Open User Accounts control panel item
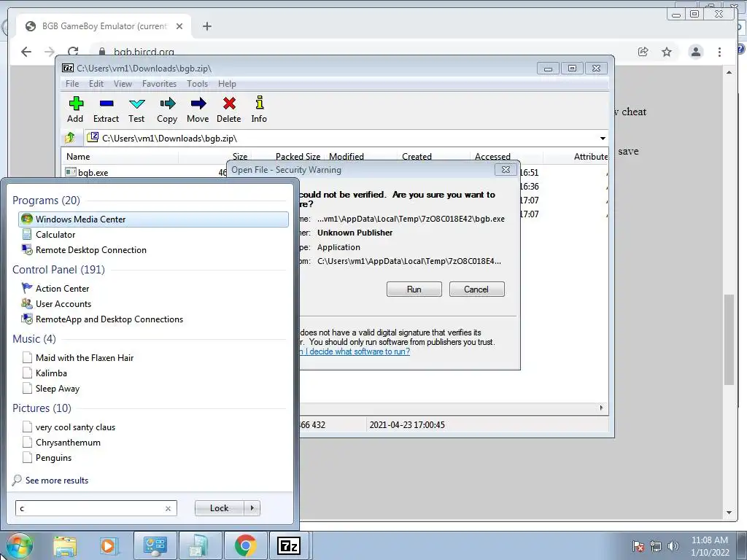This screenshot has height=560, width=747. (63, 303)
